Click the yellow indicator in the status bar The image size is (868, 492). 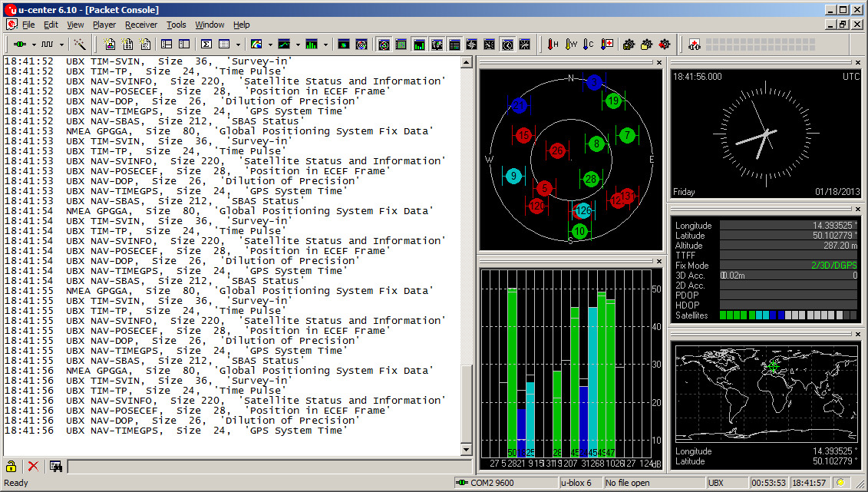click(x=841, y=483)
